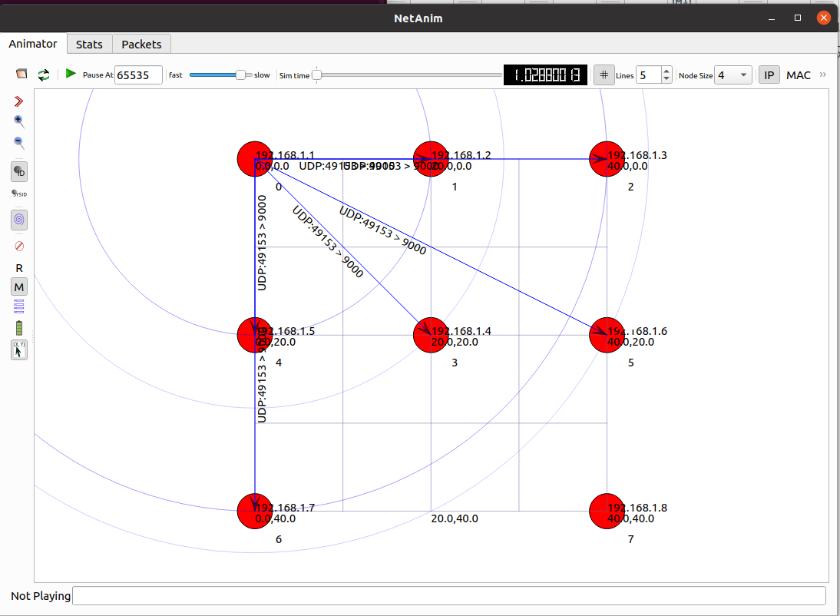The width and height of the screenshot is (840, 616).
Task: Toggle the MAC address display button
Action: (798, 75)
